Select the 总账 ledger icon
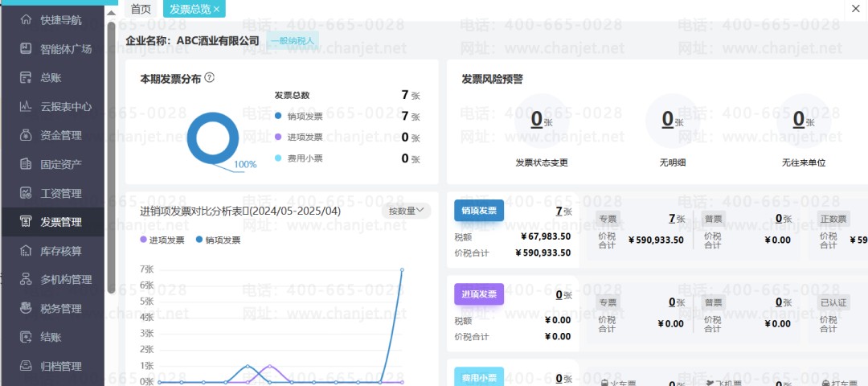Image resolution: width=868 pixels, height=386 pixels. tap(26, 78)
